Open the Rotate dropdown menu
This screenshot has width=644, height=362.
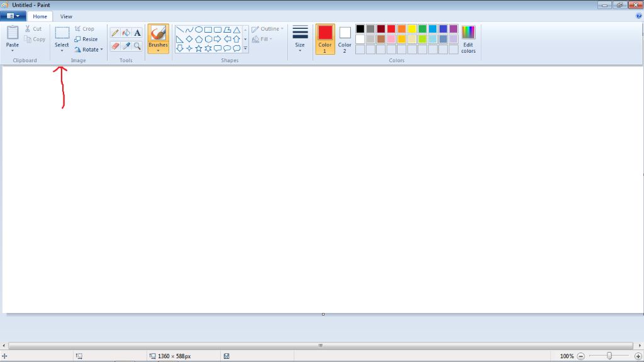[x=89, y=49]
